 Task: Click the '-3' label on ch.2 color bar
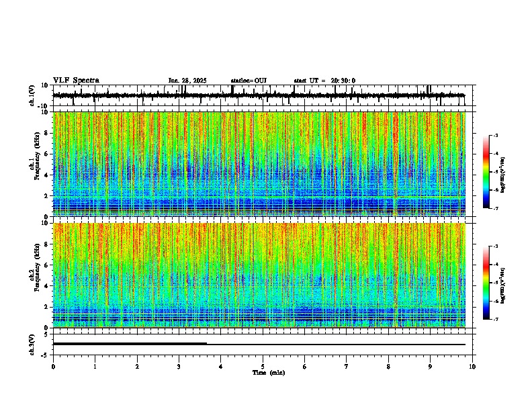point(495,246)
